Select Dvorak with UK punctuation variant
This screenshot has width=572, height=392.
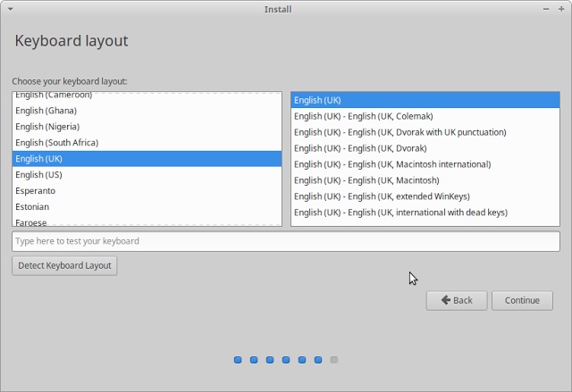pos(400,132)
